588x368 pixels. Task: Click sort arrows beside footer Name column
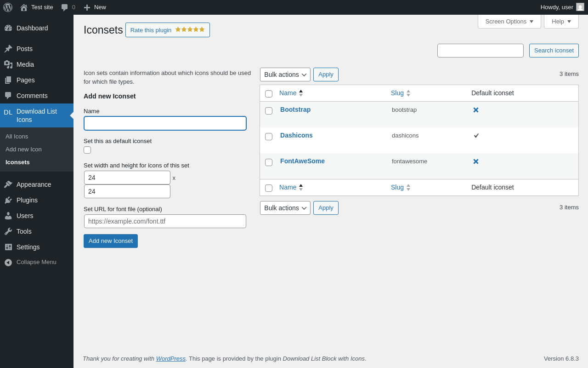tap(301, 187)
